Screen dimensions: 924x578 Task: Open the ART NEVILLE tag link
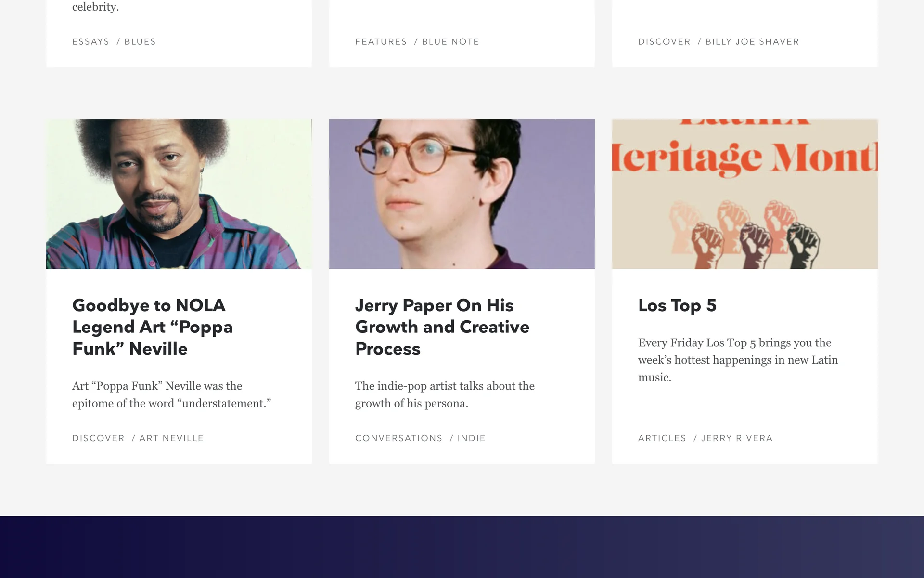pyautogui.click(x=171, y=438)
